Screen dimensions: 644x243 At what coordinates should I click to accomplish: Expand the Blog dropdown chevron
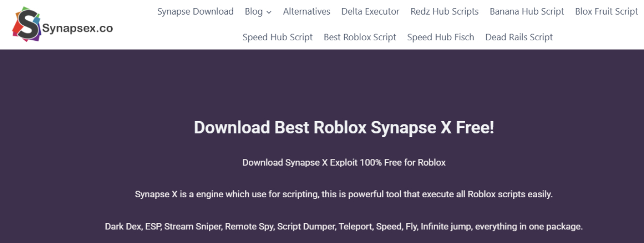(269, 12)
